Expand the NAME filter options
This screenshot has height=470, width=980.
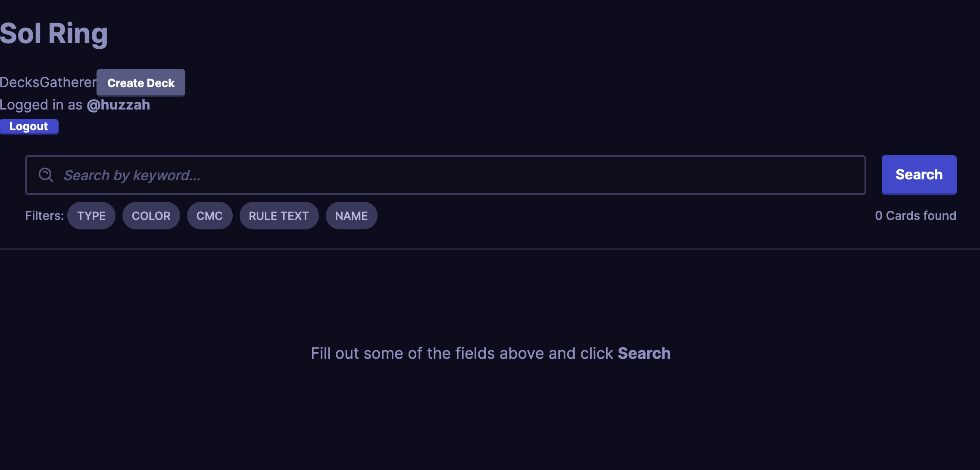pos(351,216)
